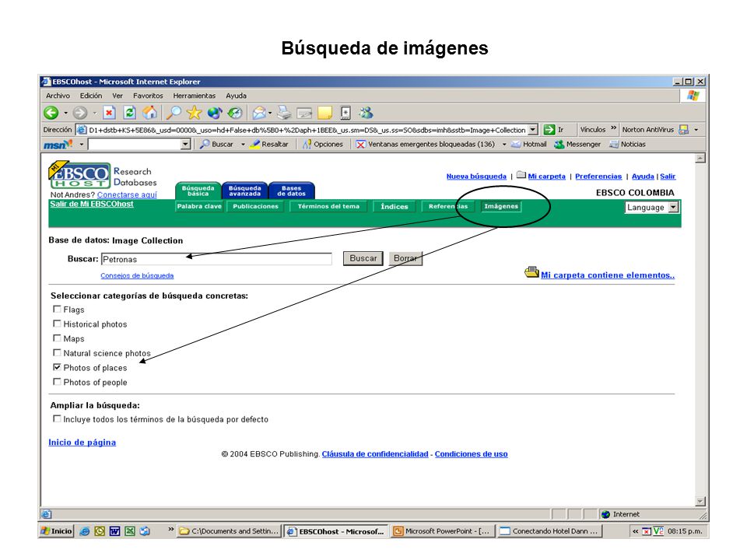747x560 pixels.
Task: Open the Herramientas menu
Action: point(195,96)
